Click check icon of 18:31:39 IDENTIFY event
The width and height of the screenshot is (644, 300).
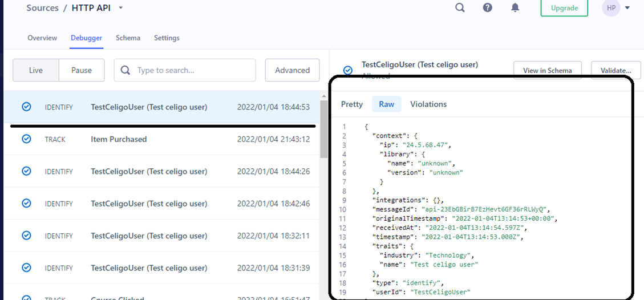26,267
